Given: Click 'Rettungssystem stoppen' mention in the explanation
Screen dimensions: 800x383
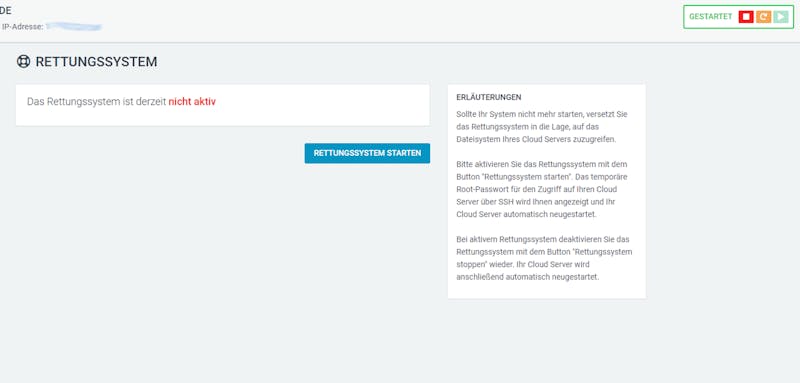Looking at the screenshot, I should point(544,258).
